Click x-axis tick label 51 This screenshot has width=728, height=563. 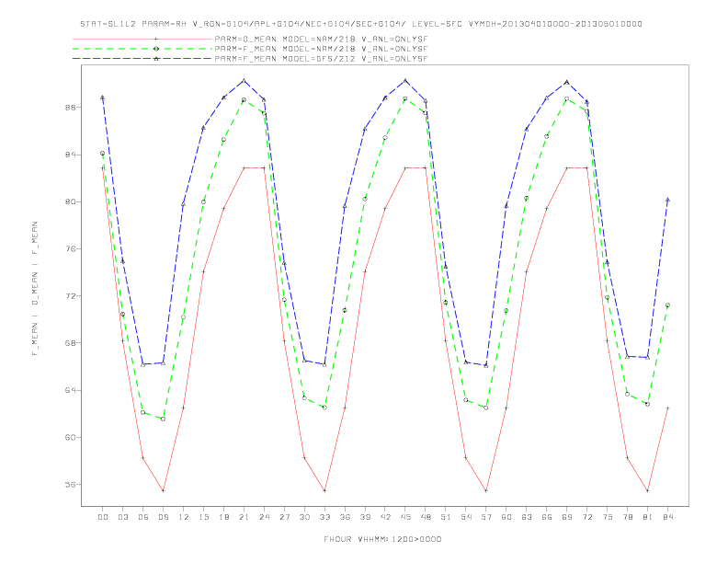[446, 517]
